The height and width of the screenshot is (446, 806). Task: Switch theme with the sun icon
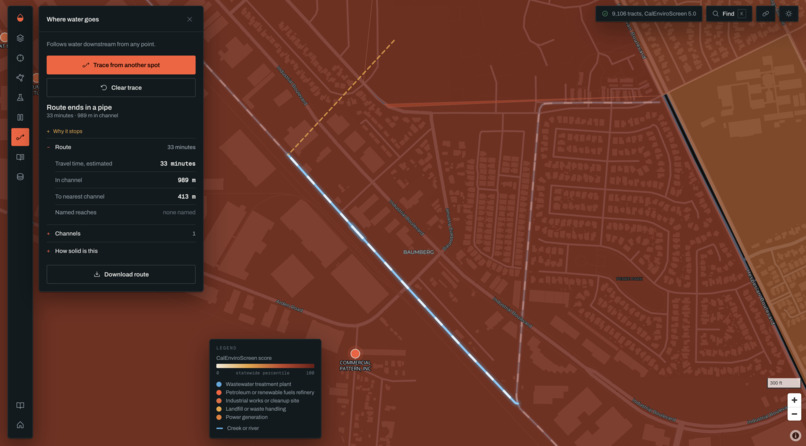coord(789,14)
